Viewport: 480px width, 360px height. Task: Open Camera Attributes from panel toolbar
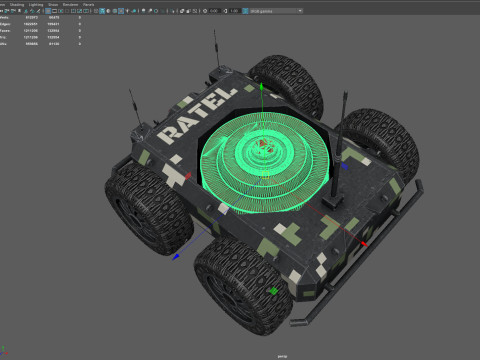13,11
